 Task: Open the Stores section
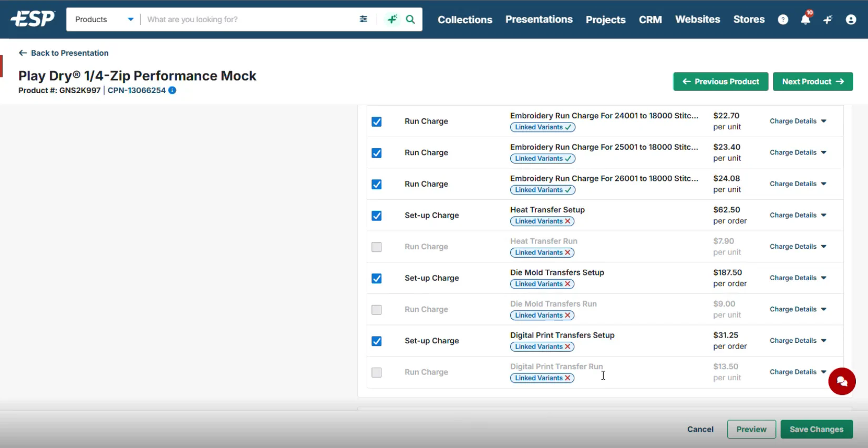[749, 19]
